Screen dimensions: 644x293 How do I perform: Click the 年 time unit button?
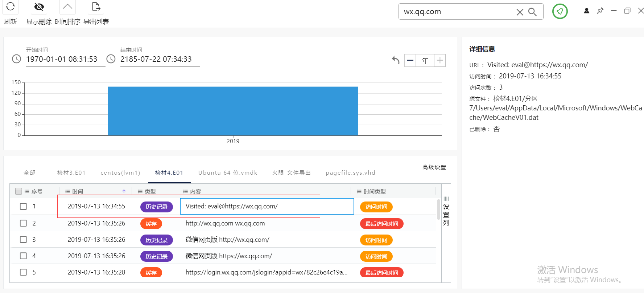tap(425, 60)
